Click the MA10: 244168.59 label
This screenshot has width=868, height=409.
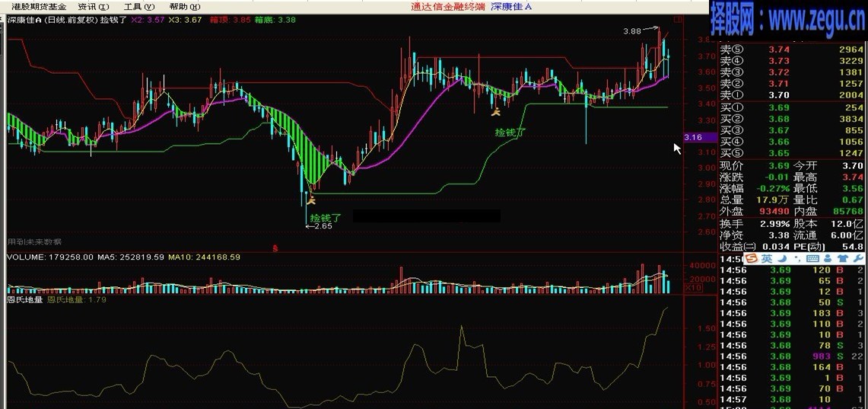(x=205, y=257)
